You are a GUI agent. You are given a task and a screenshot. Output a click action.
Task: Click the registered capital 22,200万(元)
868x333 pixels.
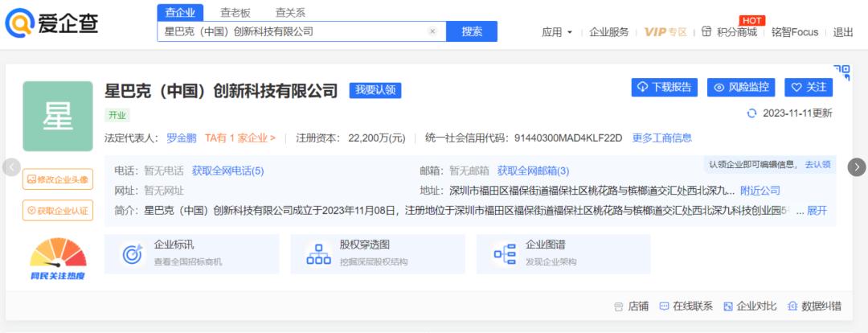pos(376,138)
